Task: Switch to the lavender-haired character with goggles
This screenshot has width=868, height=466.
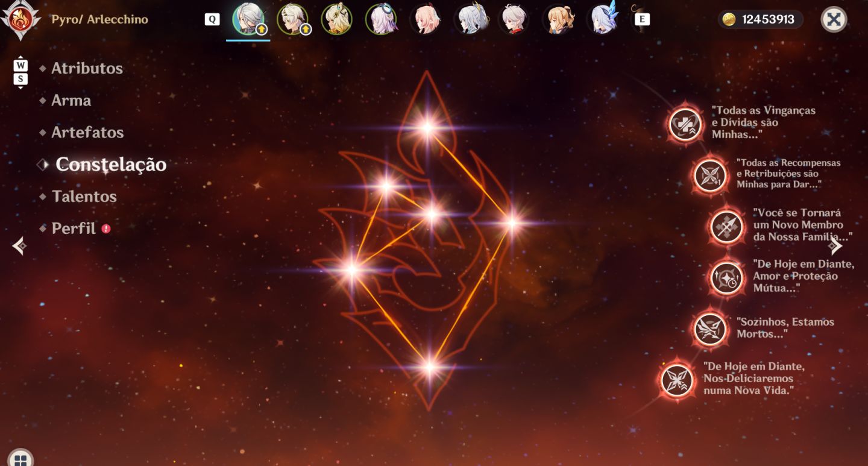Action: [381, 19]
